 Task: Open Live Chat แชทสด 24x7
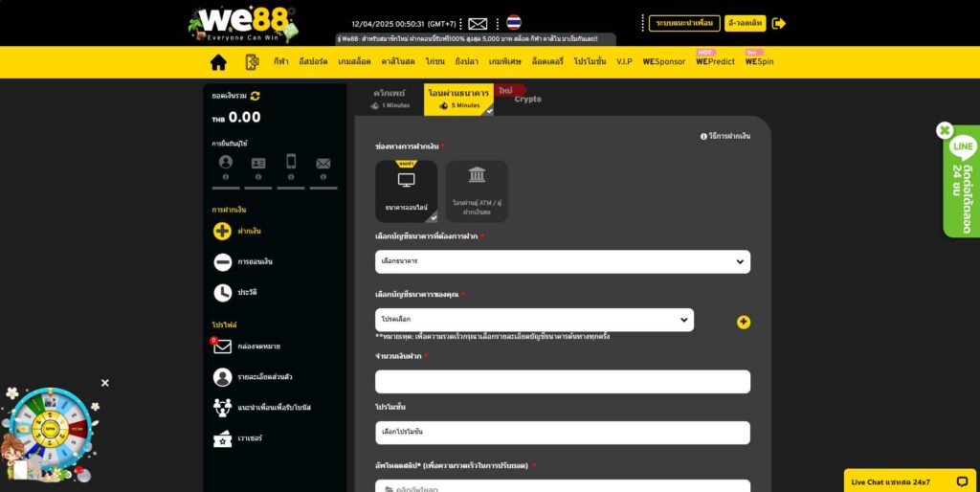click(x=910, y=481)
